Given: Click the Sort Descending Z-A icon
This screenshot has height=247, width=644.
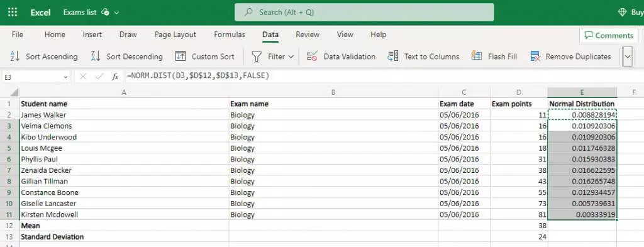Looking at the screenshot, I should pos(96,57).
